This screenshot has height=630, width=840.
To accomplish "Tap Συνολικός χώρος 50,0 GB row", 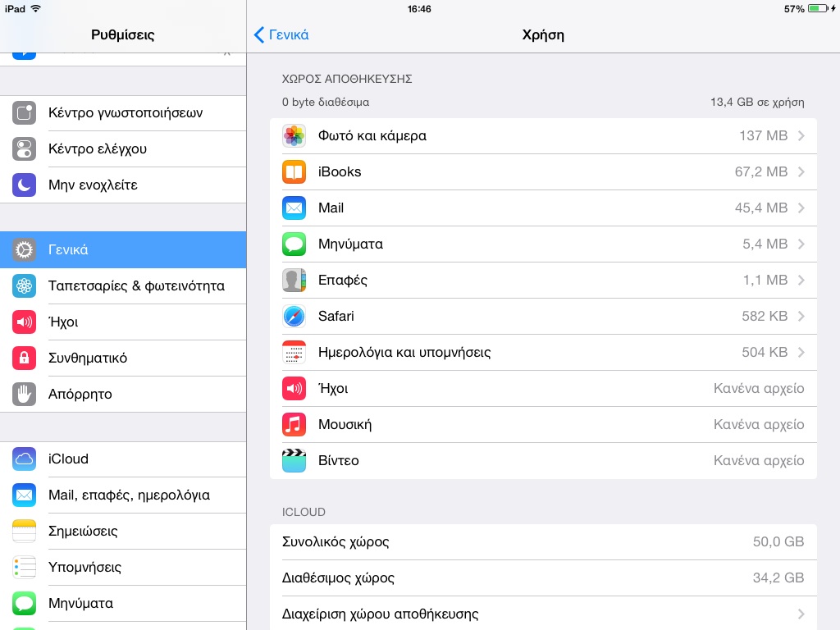I will coord(543,542).
